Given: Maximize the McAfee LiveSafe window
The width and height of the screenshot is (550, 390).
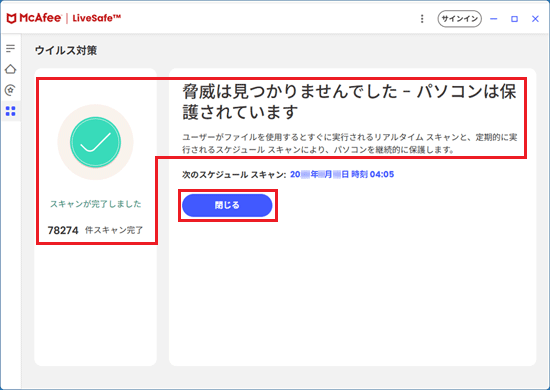Looking at the screenshot, I should click(514, 19).
